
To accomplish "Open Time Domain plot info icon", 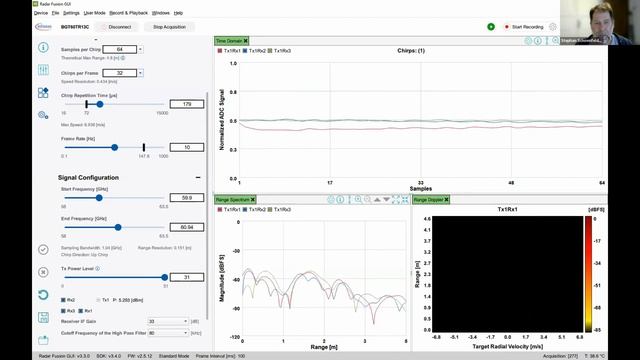I will (538, 41).
